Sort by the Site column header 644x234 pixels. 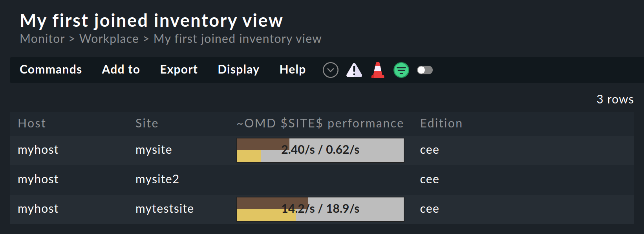pyautogui.click(x=147, y=123)
